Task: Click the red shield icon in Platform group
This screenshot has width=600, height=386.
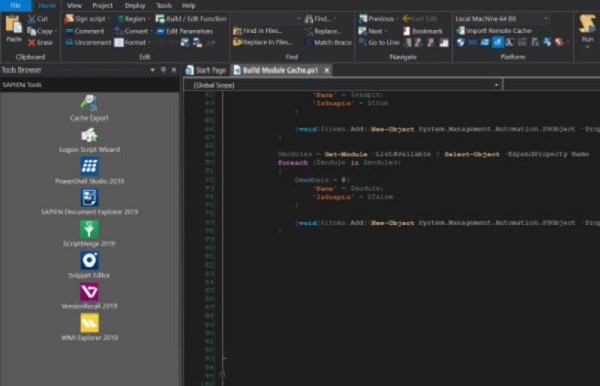Action: coord(559,42)
